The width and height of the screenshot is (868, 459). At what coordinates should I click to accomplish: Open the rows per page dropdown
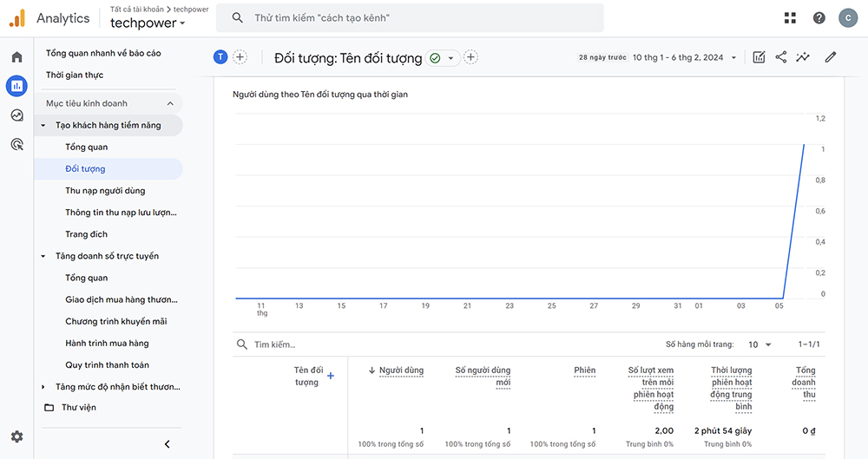click(x=760, y=344)
